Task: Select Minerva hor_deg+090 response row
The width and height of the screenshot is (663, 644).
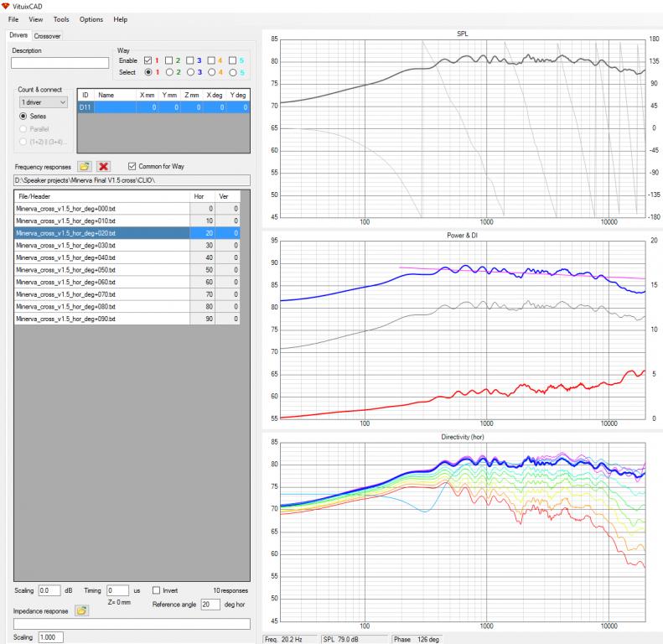Action: tap(127, 319)
